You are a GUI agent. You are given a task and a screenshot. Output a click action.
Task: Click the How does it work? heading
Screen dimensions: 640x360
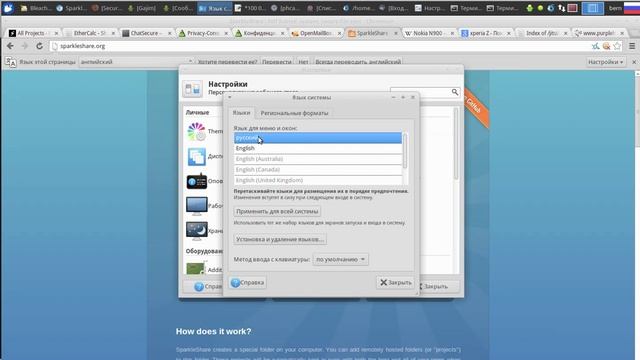[x=213, y=331]
